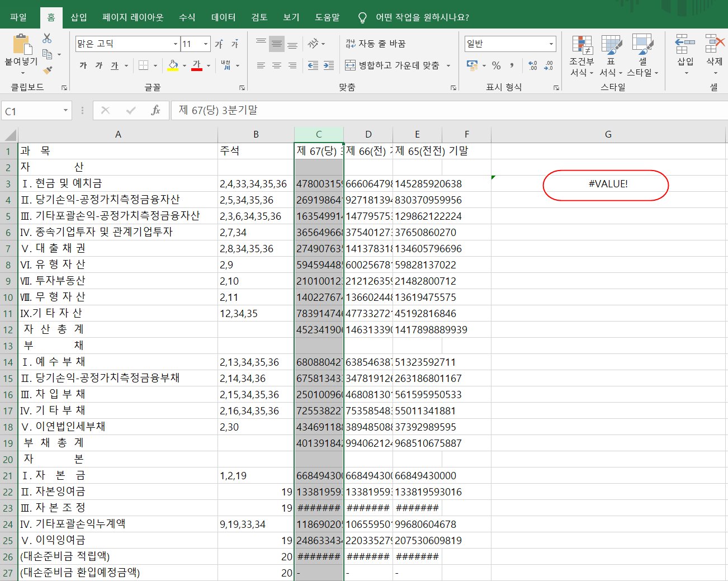Toggle underline formatting
The image size is (728, 581).
coord(115,65)
